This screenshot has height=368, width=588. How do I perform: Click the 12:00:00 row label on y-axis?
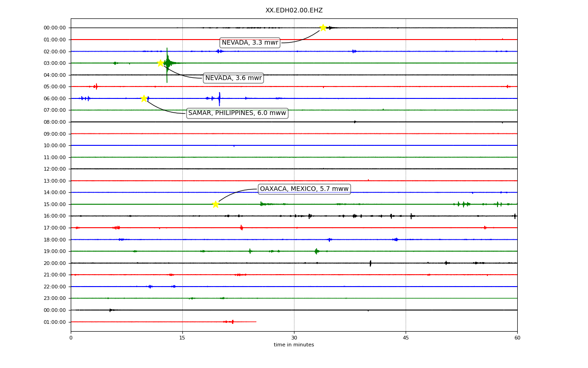coord(55,169)
